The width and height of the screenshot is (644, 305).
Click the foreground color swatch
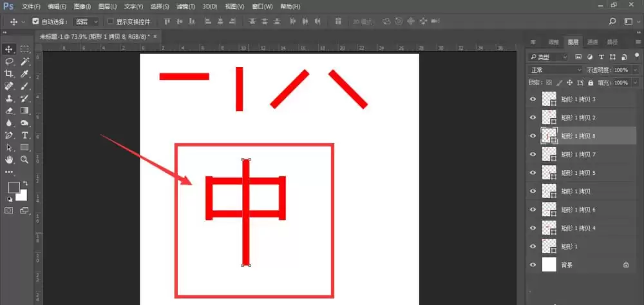point(14,188)
